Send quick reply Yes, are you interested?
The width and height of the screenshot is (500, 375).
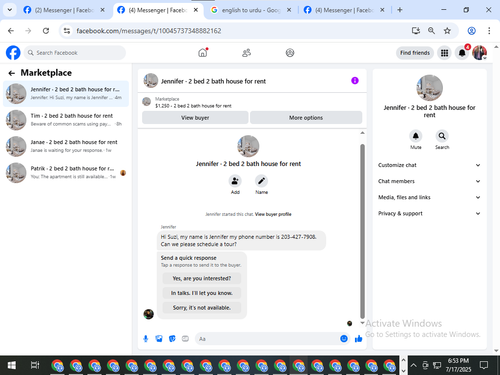[202, 278]
